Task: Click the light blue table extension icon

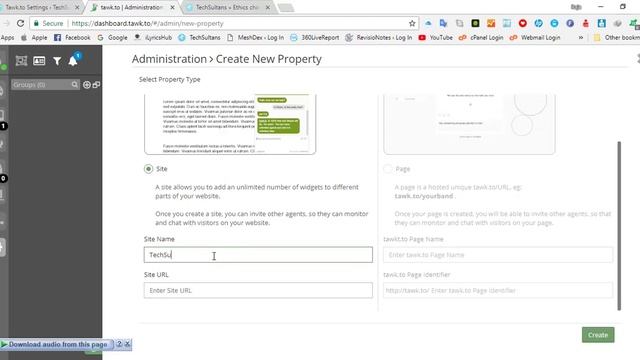Action: click(507, 23)
